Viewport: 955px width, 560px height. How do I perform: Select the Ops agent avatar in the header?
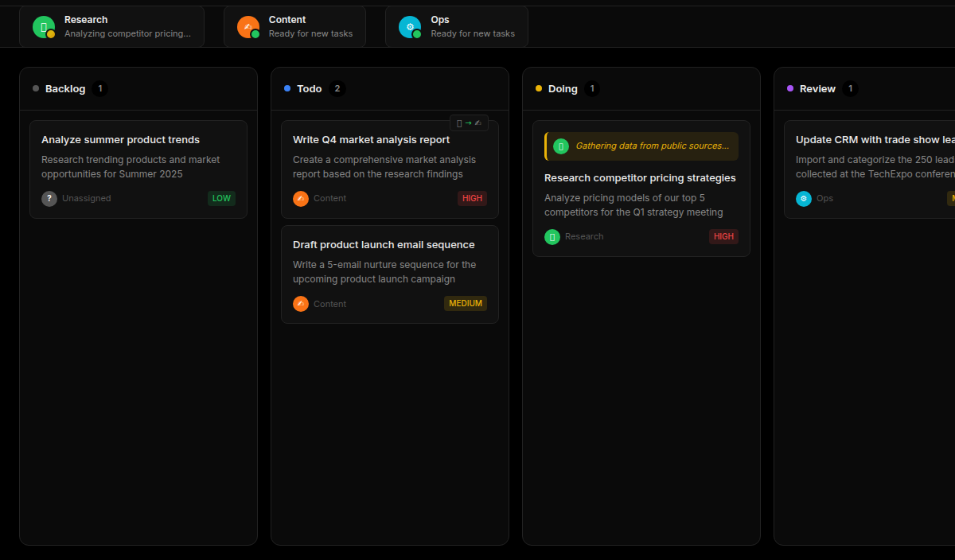tap(411, 26)
